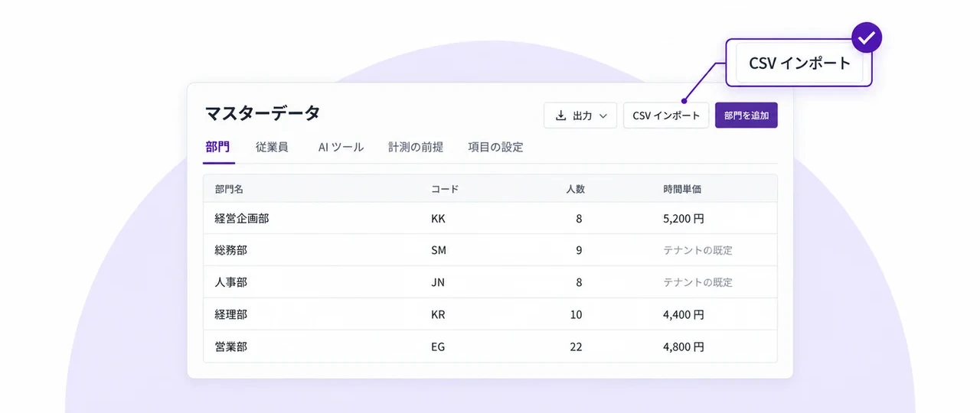Click テナントの既定 in the 人事部 row
The image size is (980, 413).
697,282
